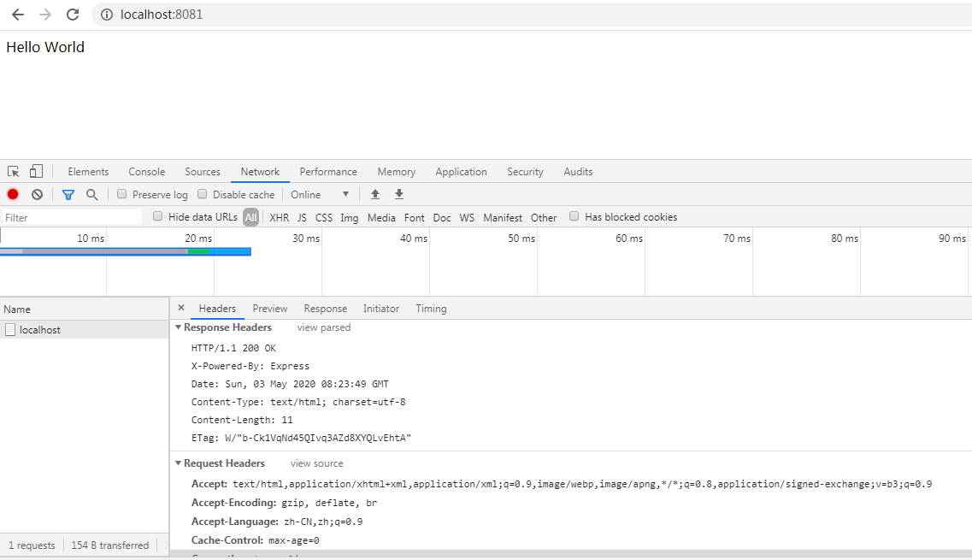972x560 pixels.
Task: Click the Name column header
Action: [x=85, y=309]
